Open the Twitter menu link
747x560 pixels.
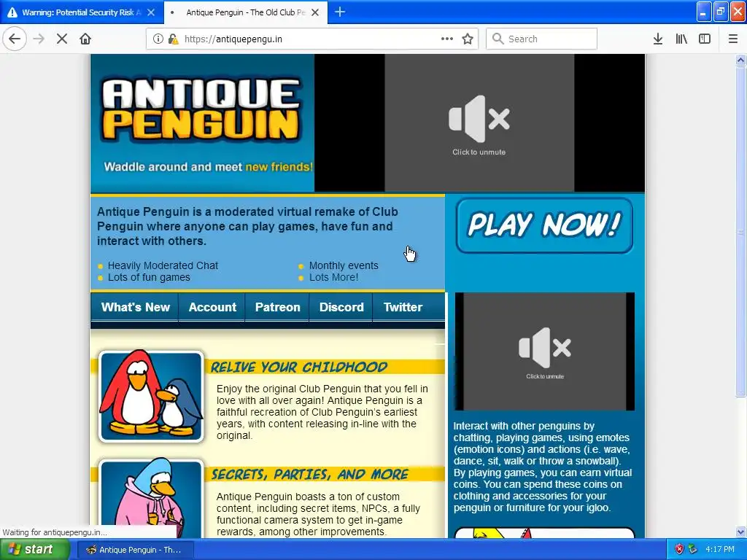pyautogui.click(x=403, y=307)
